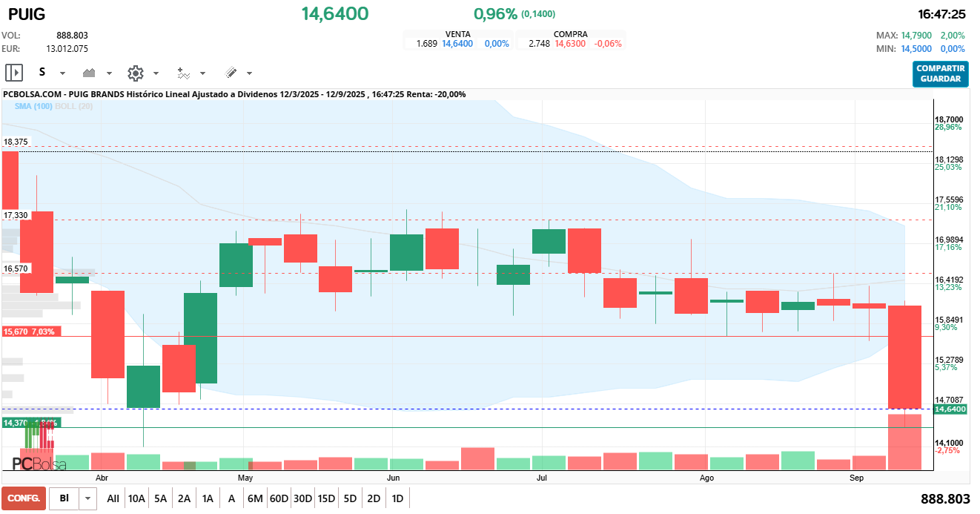Select the 2D time range
The image size is (980, 514).
[x=374, y=498]
